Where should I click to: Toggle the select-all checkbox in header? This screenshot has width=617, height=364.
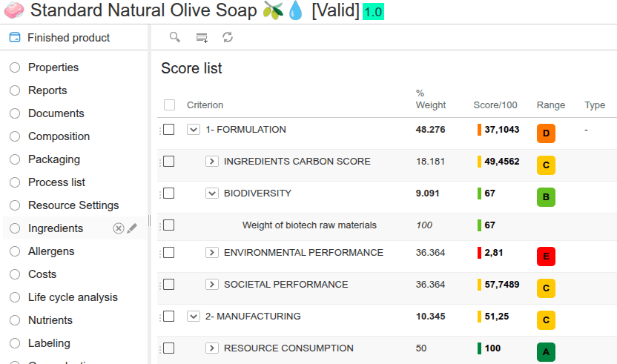pos(169,105)
